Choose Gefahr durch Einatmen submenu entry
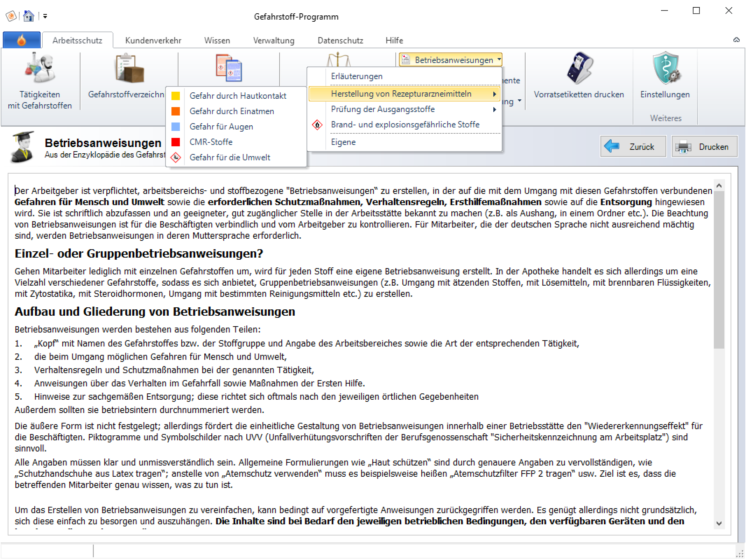The image size is (746, 560). 236,111
